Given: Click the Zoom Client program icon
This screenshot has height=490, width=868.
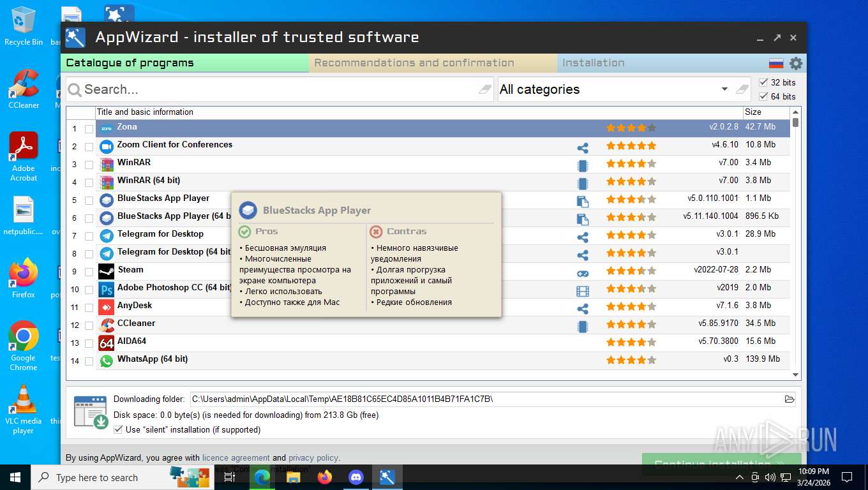Looking at the screenshot, I should pos(107,146).
